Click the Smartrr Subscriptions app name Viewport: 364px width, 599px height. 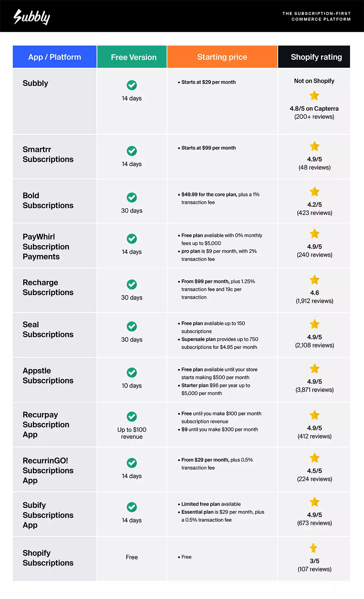(x=48, y=154)
